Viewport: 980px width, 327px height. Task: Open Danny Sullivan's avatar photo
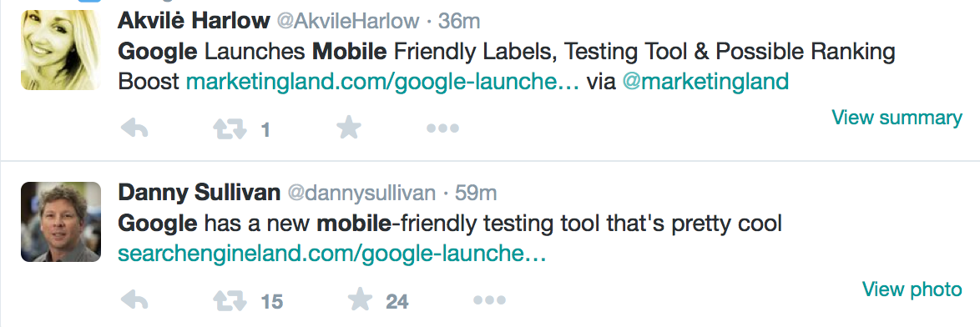coord(61,222)
